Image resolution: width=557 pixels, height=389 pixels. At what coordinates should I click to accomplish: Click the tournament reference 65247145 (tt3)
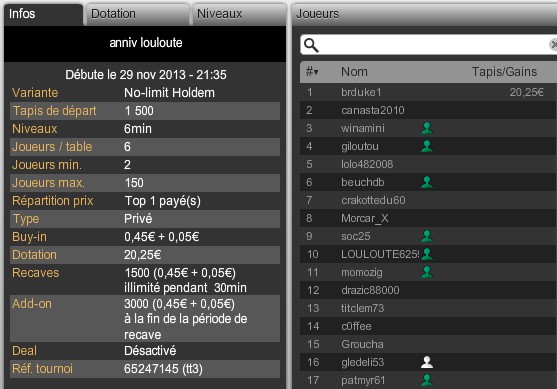[x=163, y=369]
